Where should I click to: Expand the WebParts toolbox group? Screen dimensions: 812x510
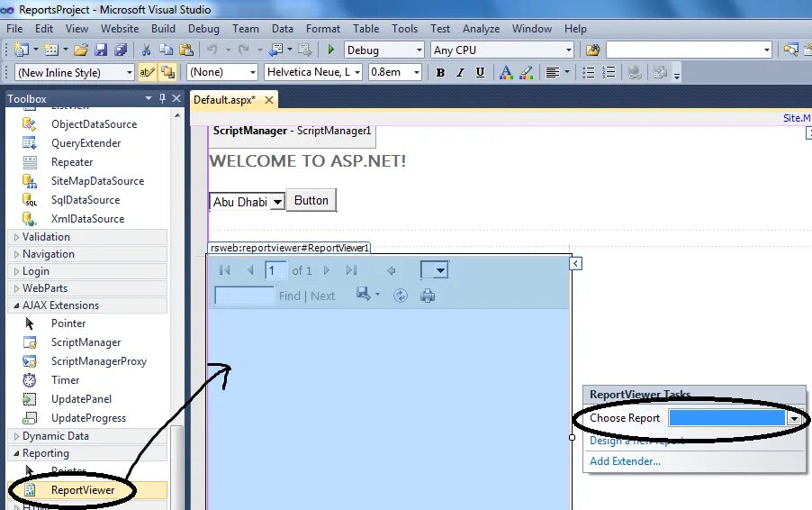(x=16, y=288)
